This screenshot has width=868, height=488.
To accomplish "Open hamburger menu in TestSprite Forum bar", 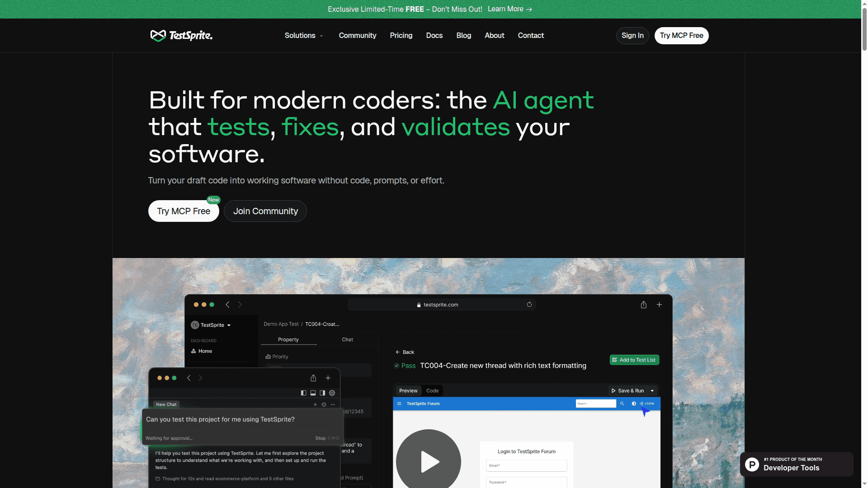I will [399, 404].
